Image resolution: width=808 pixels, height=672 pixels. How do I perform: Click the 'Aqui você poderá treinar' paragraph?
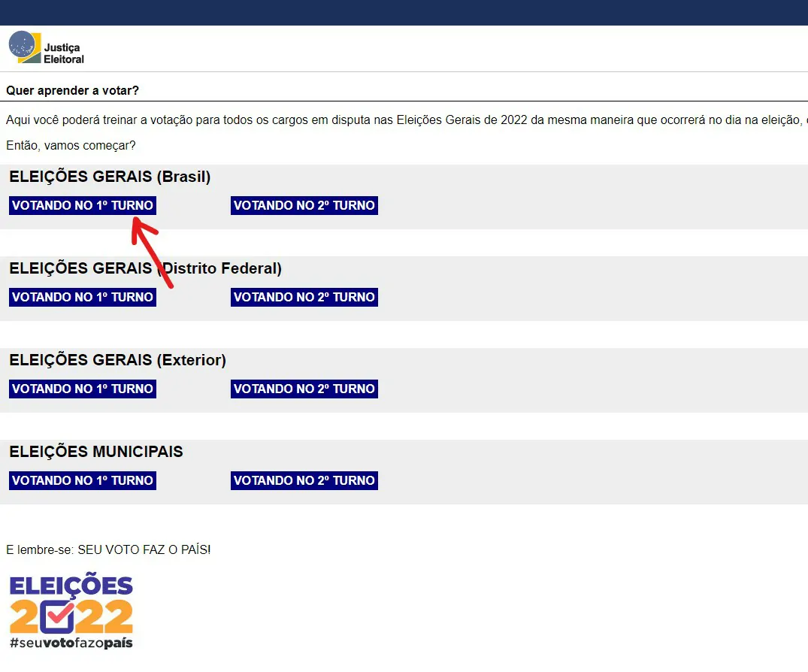tap(407, 120)
